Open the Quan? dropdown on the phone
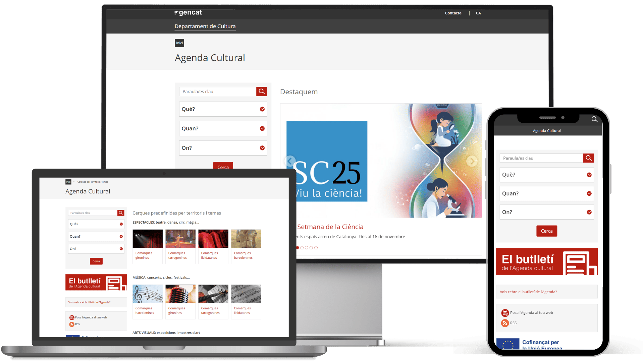 [x=546, y=193]
